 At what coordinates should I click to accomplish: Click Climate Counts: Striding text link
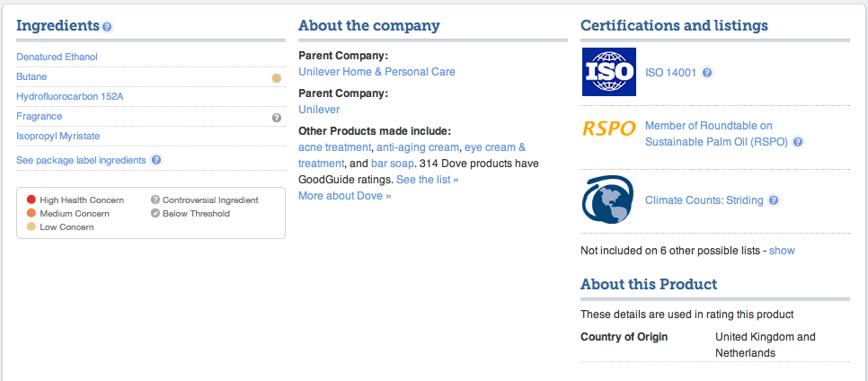(704, 200)
